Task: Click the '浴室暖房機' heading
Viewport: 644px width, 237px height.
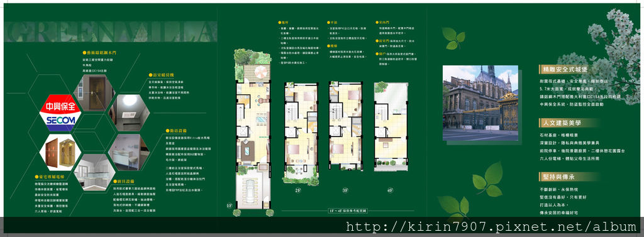Action: (162, 75)
